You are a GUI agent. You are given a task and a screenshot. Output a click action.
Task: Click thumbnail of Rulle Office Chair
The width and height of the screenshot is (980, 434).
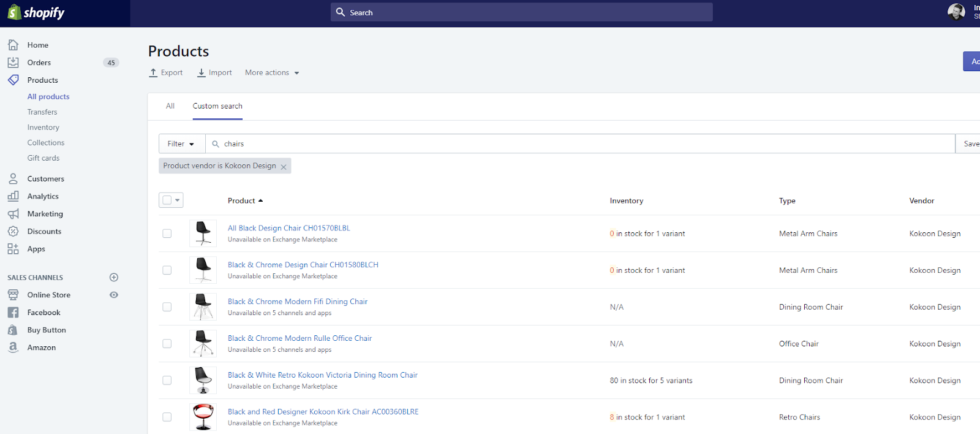tap(203, 344)
